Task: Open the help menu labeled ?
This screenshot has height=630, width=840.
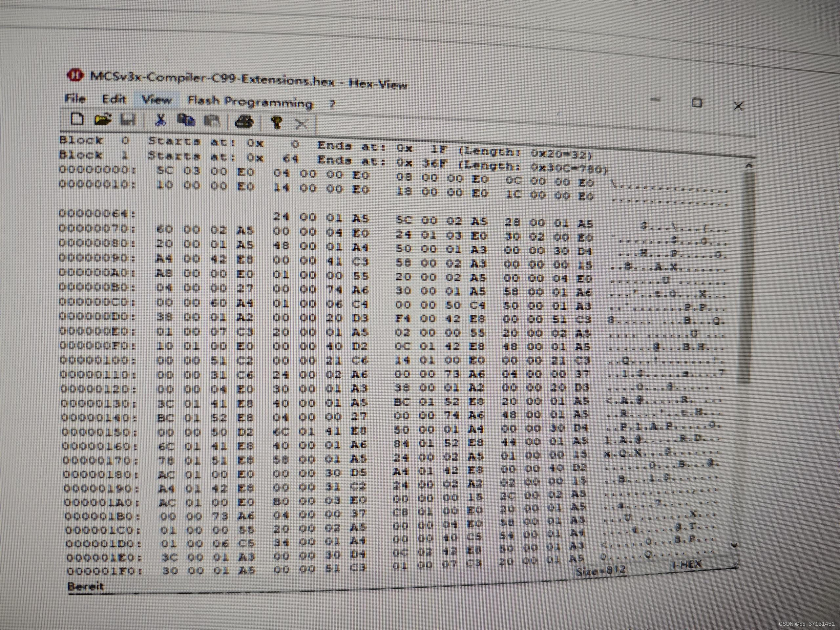Action: pyautogui.click(x=332, y=104)
